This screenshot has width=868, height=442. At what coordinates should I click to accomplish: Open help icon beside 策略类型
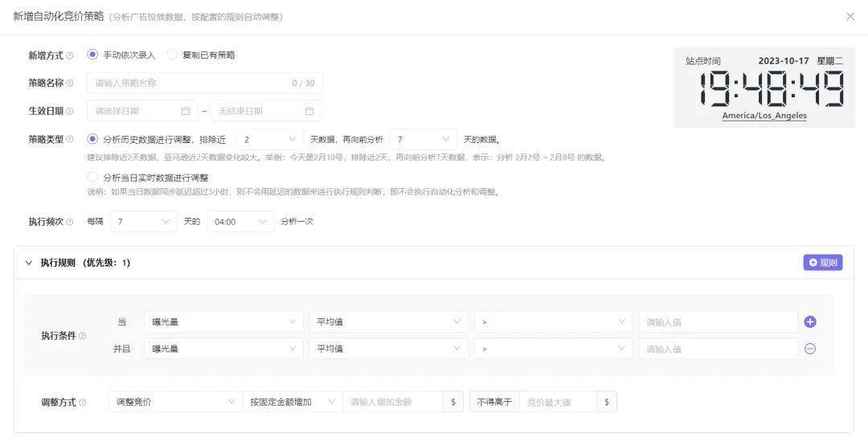[x=70, y=139]
